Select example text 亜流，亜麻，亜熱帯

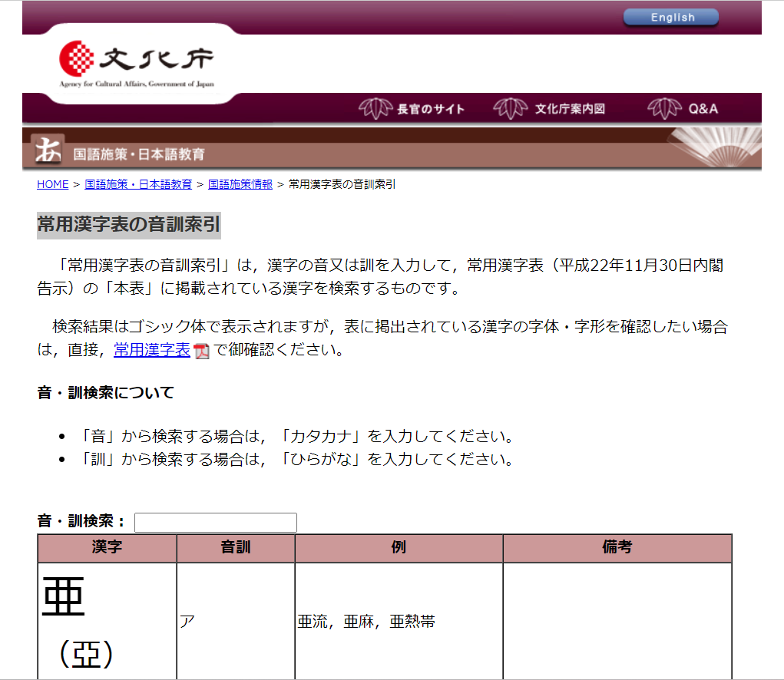[366, 622]
